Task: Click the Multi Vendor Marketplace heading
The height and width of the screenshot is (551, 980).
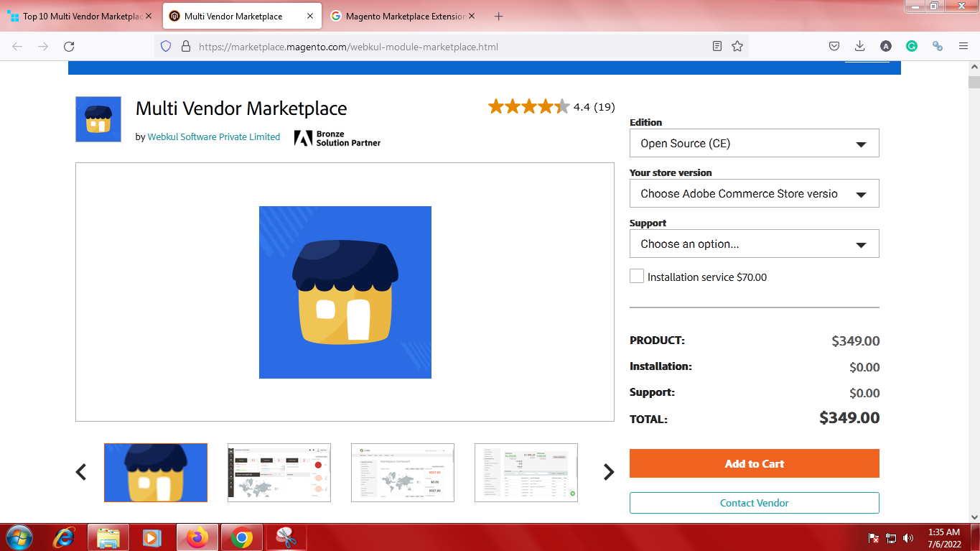Action: [241, 108]
